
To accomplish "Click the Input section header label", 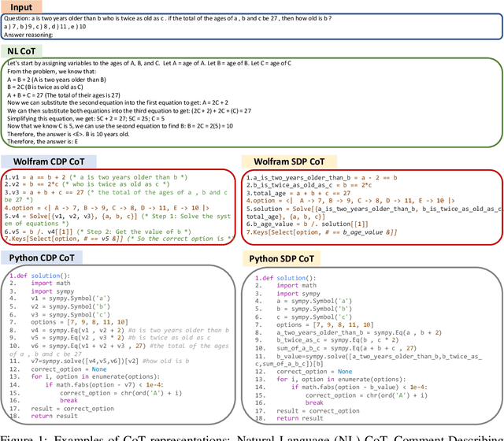I will pos(23,6).
